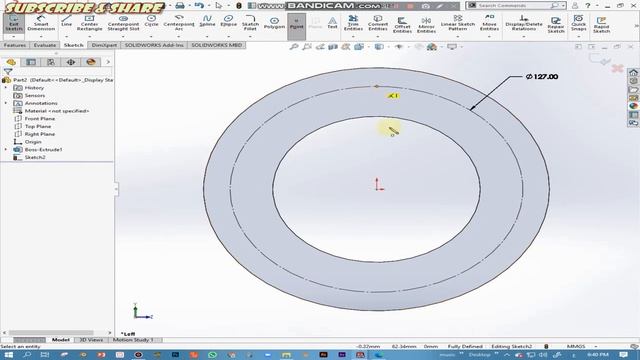This screenshot has width=640, height=360.
Task: Click the 127.00 diameter dimension
Action: pyautogui.click(x=542, y=77)
